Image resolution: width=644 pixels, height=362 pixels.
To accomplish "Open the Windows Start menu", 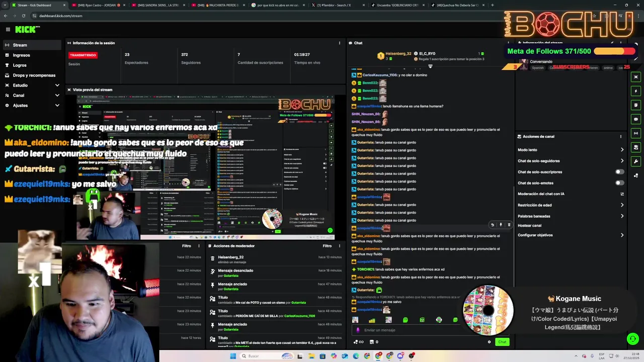I will 233,356.
